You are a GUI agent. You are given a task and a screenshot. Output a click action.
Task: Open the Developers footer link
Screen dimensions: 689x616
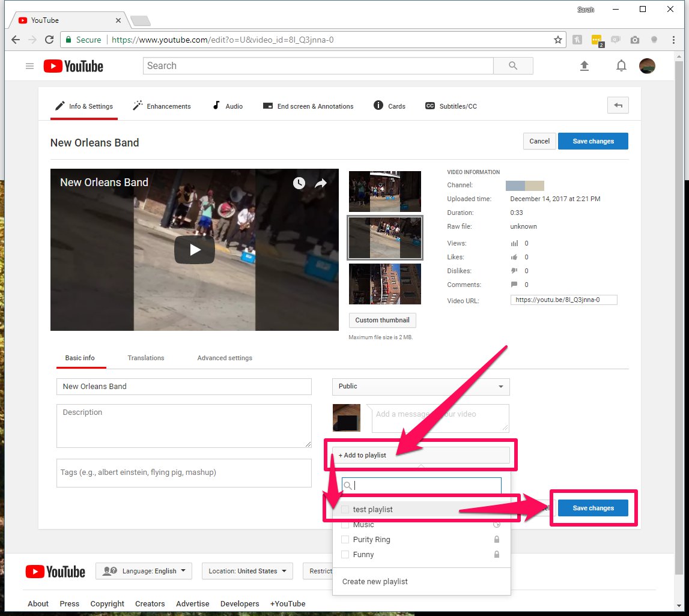(240, 604)
